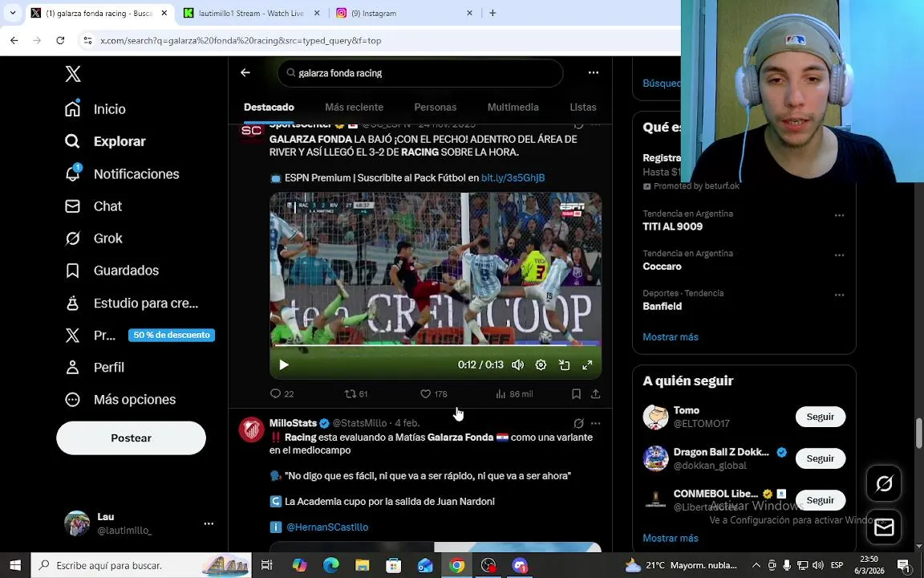This screenshot has height=578, width=924.
Task: Open Windows Start menu
Action: click(14, 566)
